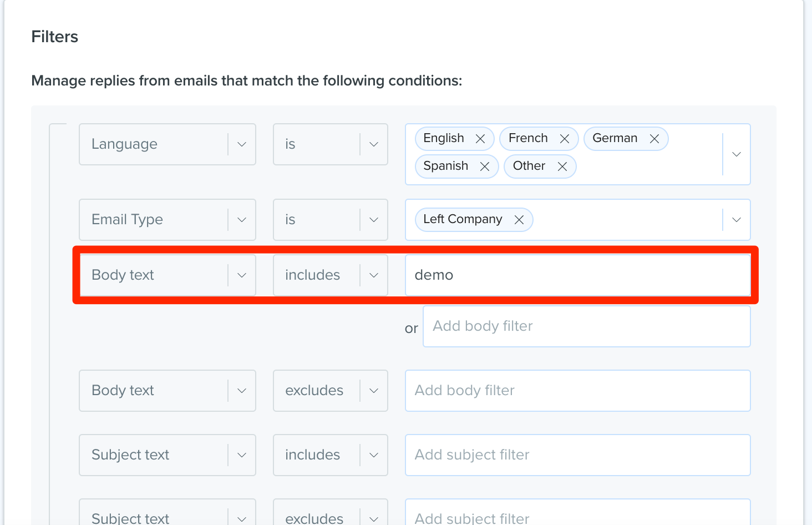The image size is (812, 525).
Task: Remove the English language tag
Action: pyautogui.click(x=480, y=139)
